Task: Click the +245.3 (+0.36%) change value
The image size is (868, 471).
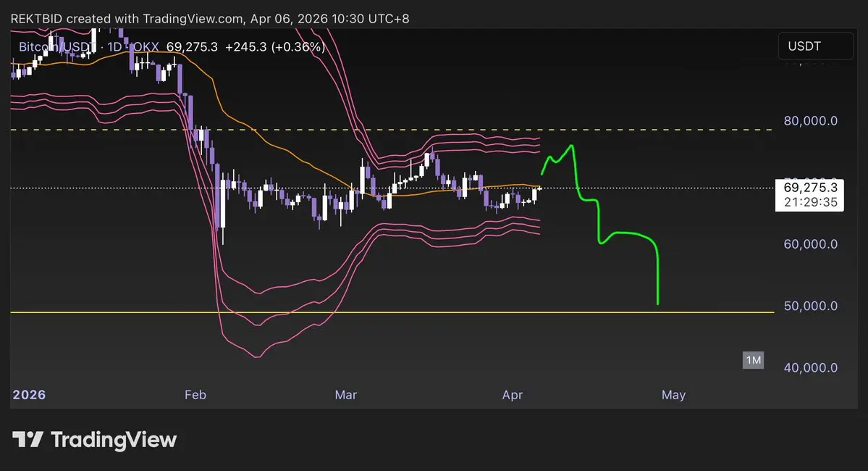Action: click(275, 47)
